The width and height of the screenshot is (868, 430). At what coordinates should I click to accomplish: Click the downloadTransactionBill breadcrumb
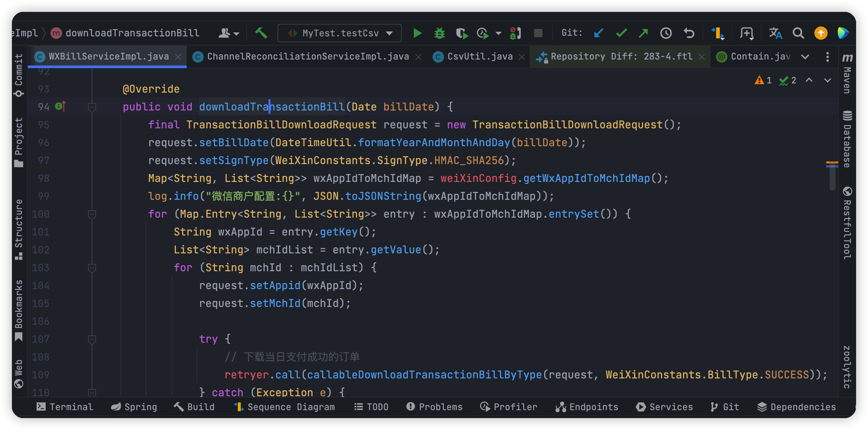coord(125,33)
